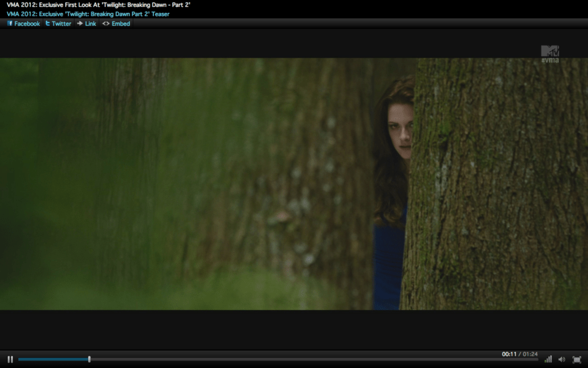
Task: Seek to the middle of the timeline
Action: pyautogui.click(x=278, y=359)
